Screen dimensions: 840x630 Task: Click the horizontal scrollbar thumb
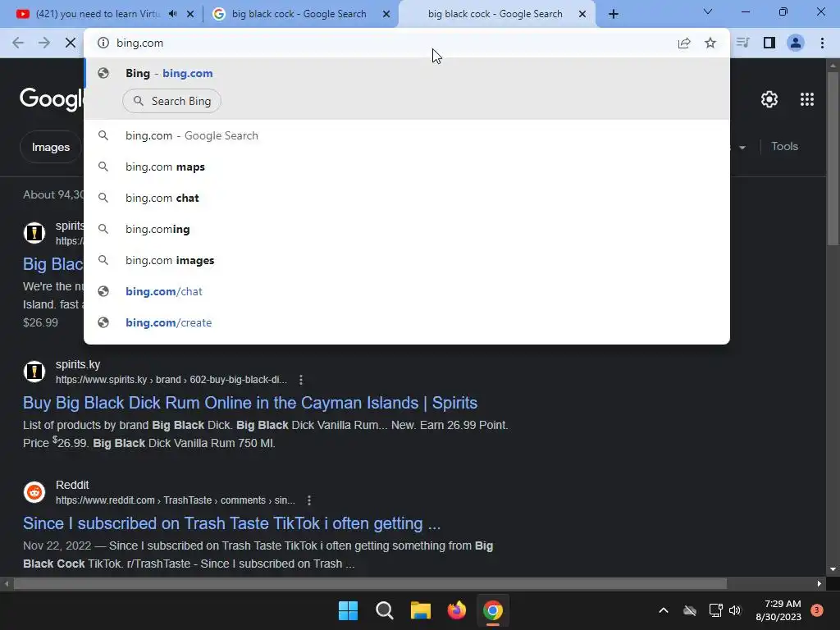[x=370, y=583]
